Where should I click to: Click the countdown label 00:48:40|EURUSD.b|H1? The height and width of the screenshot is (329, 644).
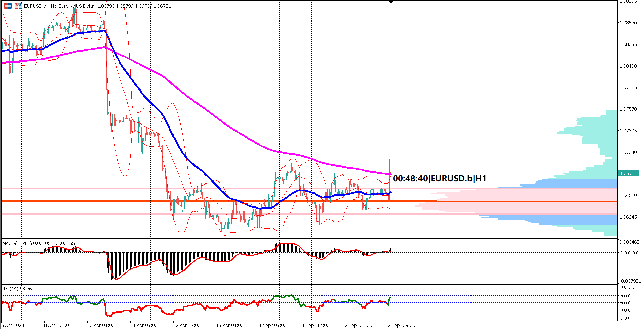pos(440,179)
